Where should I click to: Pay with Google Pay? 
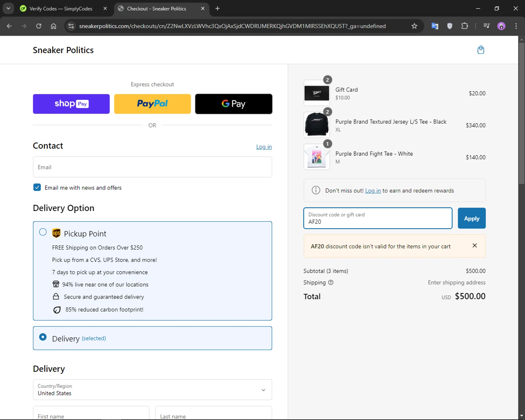[233, 104]
